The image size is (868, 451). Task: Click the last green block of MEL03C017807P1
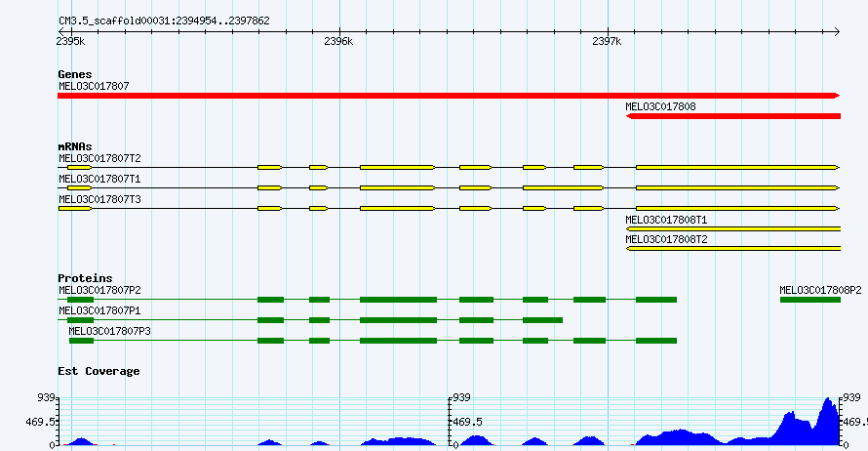coord(542,320)
